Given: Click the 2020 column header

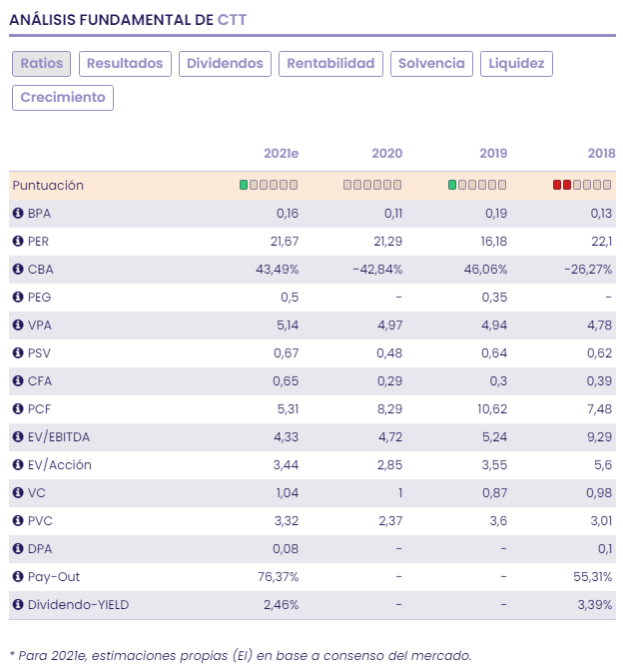Looking at the screenshot, I should click(x=386, y=154).
